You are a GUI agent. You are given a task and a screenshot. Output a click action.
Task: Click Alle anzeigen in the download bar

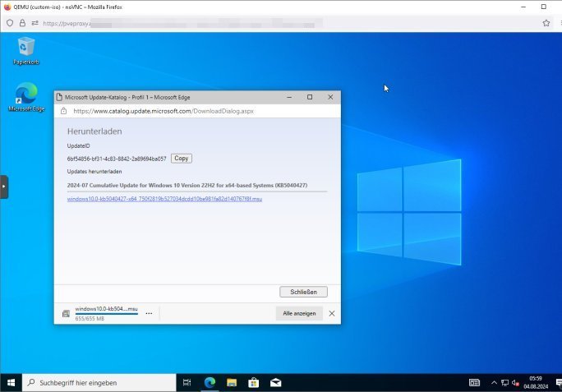point(299,313)
